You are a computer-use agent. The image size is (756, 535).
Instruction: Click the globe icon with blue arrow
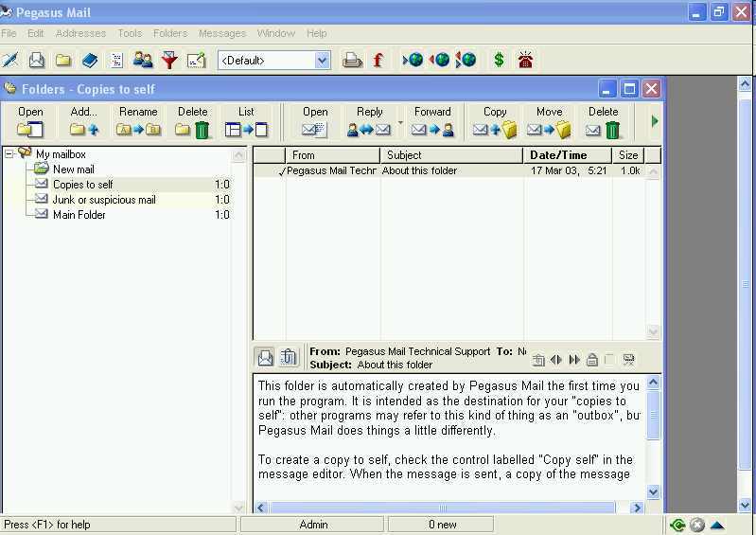click(413, 60)
